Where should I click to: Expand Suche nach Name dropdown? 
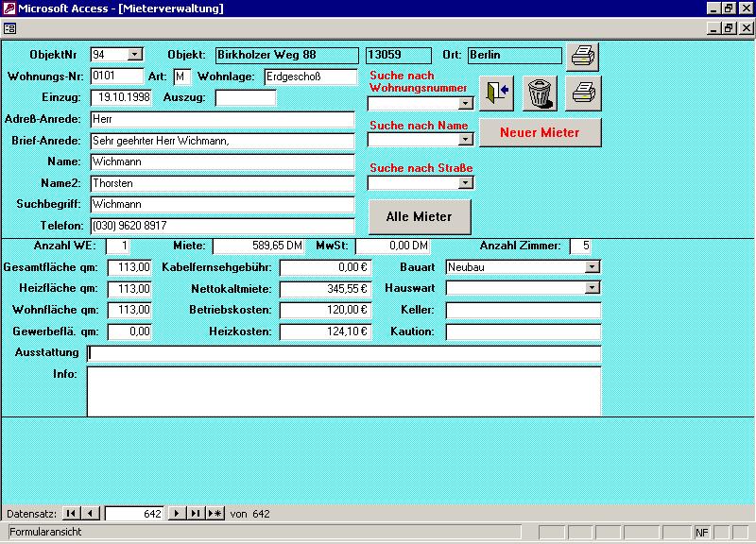[x=465, y=139]
